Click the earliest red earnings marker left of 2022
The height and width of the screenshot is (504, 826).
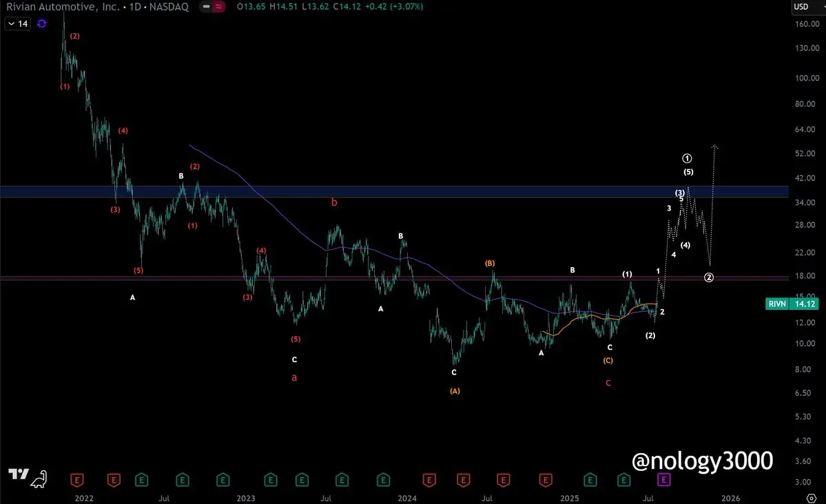coord(77,480)
